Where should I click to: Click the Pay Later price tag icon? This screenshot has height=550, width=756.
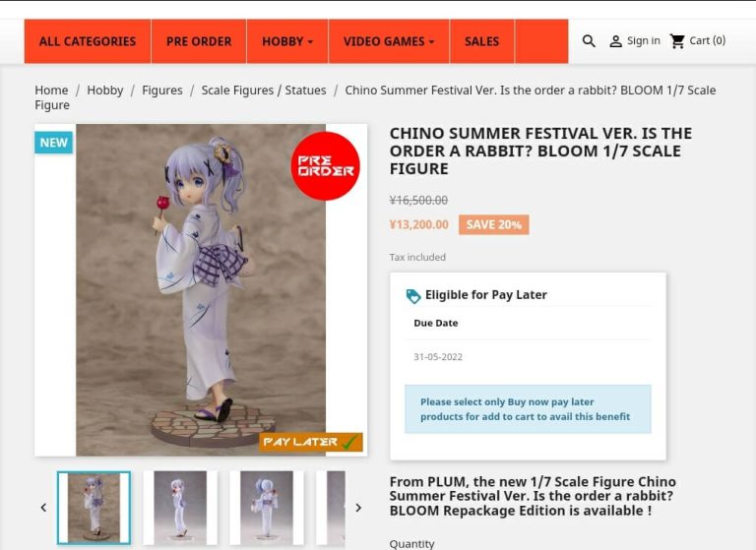point(413,296)
